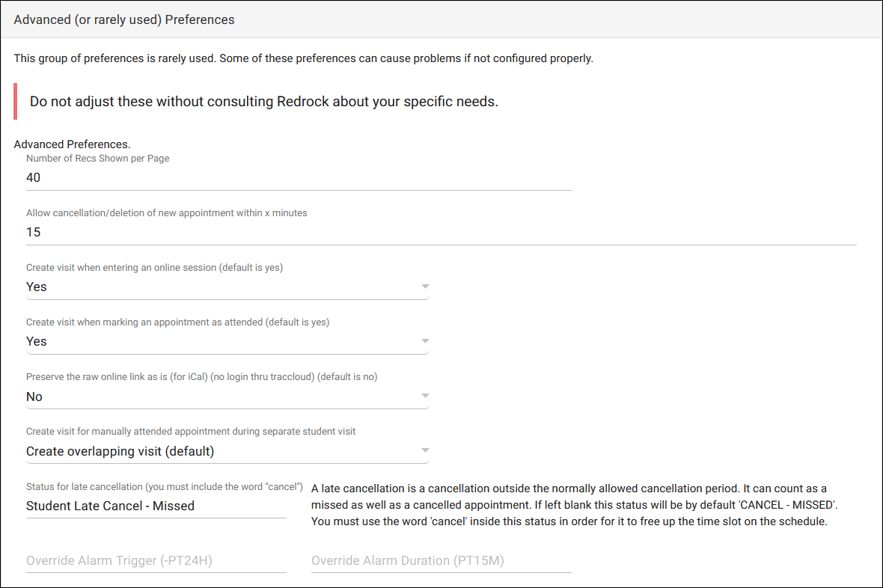
Task: Focus the Student Late Cancel - Missed status field
Action: [156, 506]
